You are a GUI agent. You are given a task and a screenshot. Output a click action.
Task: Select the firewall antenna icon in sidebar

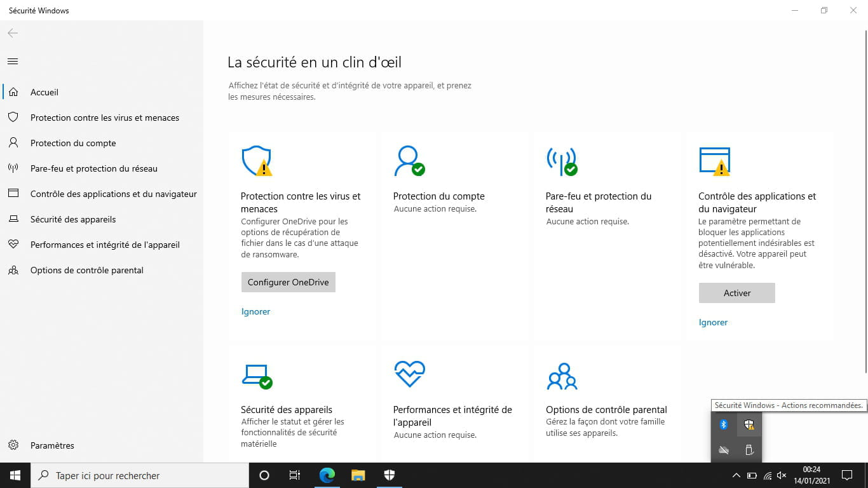tap(13, 168)
